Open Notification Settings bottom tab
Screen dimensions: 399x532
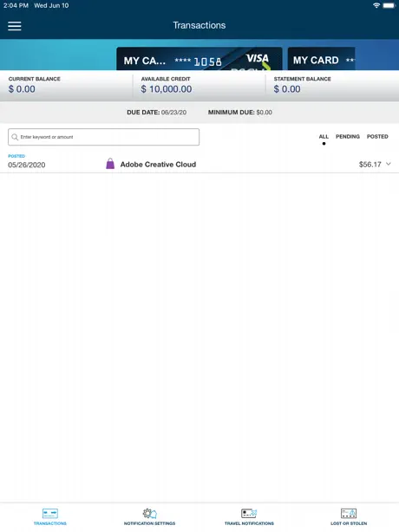tap(149, 517)
